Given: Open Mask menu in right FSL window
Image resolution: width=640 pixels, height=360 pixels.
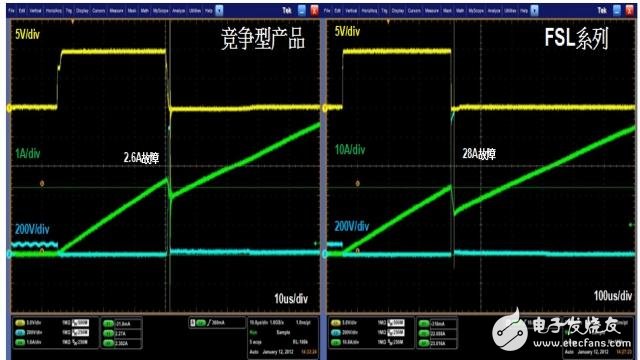Looking at the screenshot, I should click(447, 11).
